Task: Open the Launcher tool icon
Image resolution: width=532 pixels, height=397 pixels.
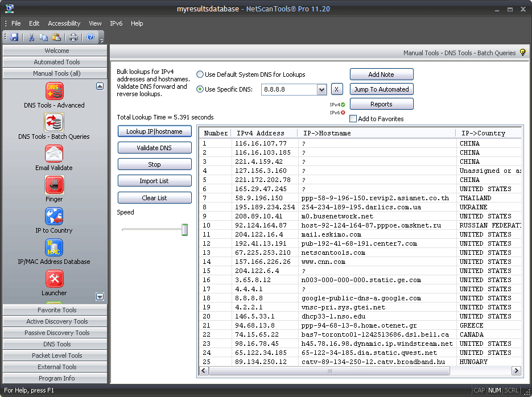Action: pos(54,279)
